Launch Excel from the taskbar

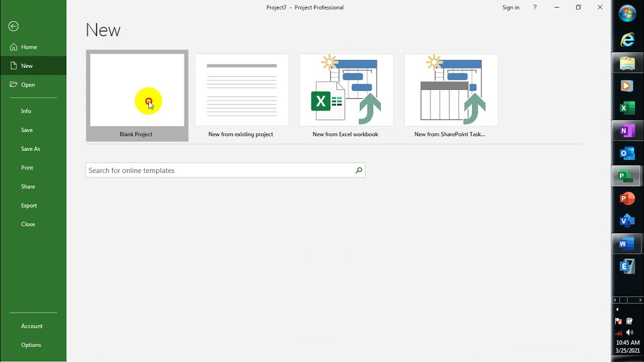627,108
